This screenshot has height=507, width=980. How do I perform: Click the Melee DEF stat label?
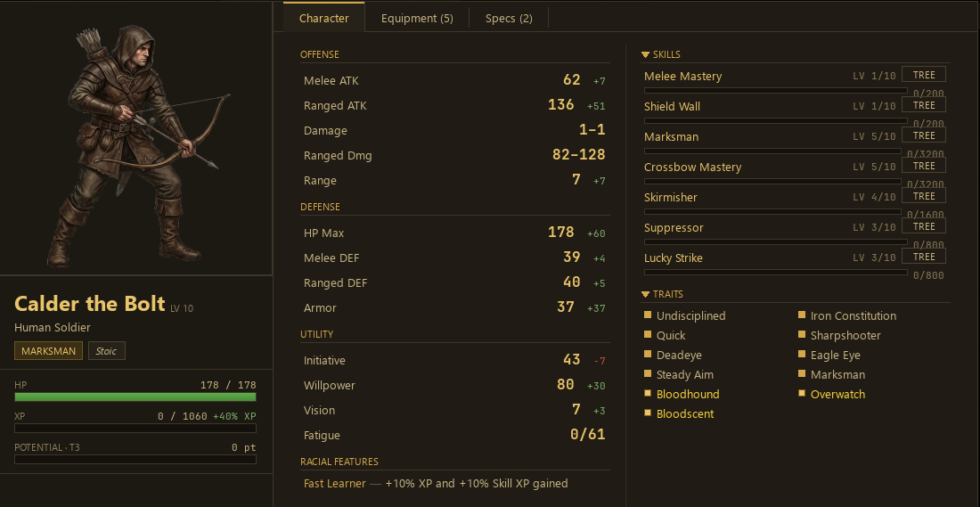(331, 258)
